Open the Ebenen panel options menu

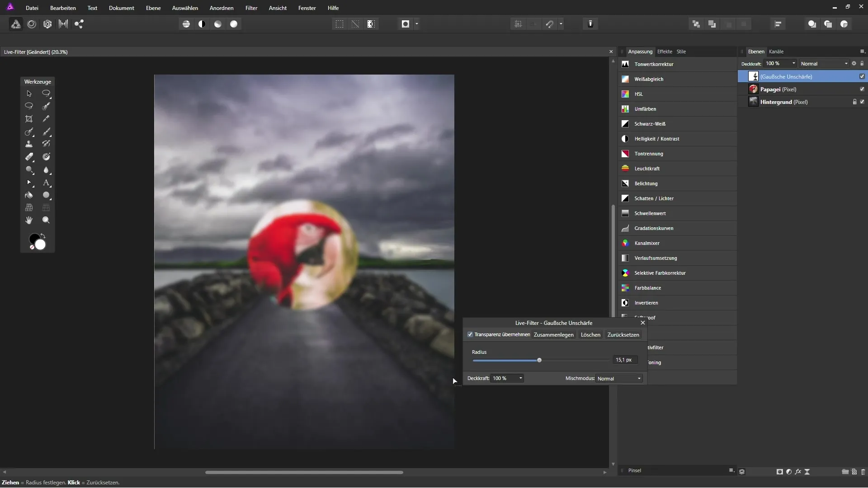[862, 52]
